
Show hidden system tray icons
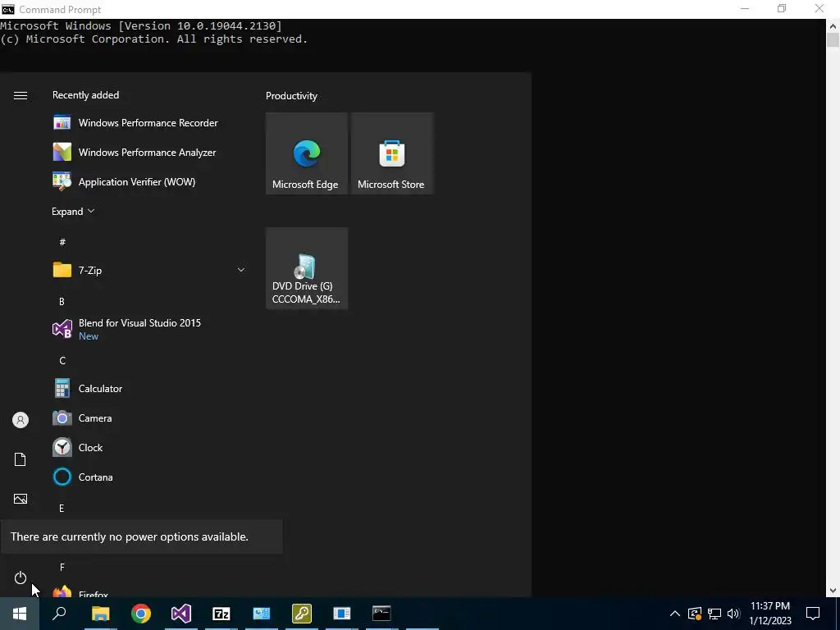[x=675, y=614]
